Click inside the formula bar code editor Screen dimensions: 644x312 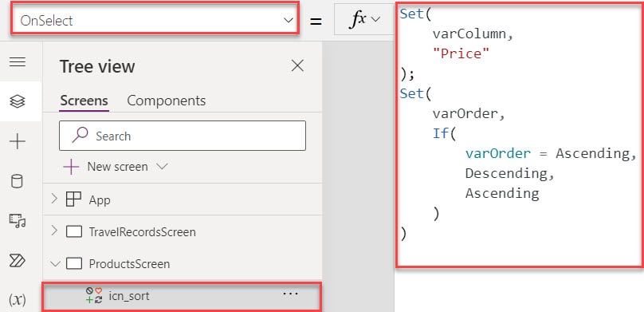point(519,135)
